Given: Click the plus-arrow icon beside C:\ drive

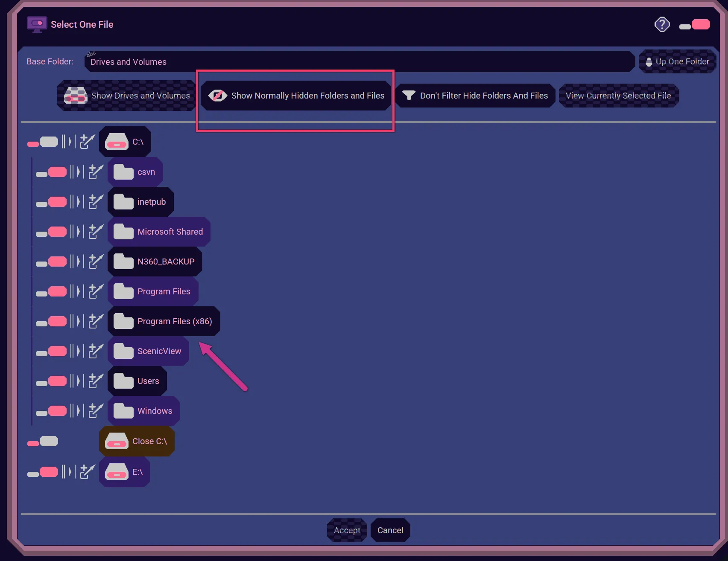Looking at the screenshot, I should coord(88,142).
